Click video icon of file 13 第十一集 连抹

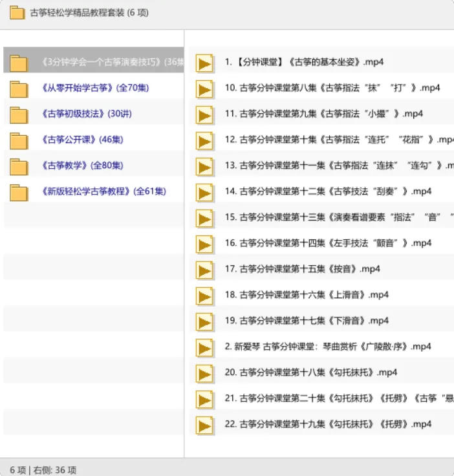[204, 167]
